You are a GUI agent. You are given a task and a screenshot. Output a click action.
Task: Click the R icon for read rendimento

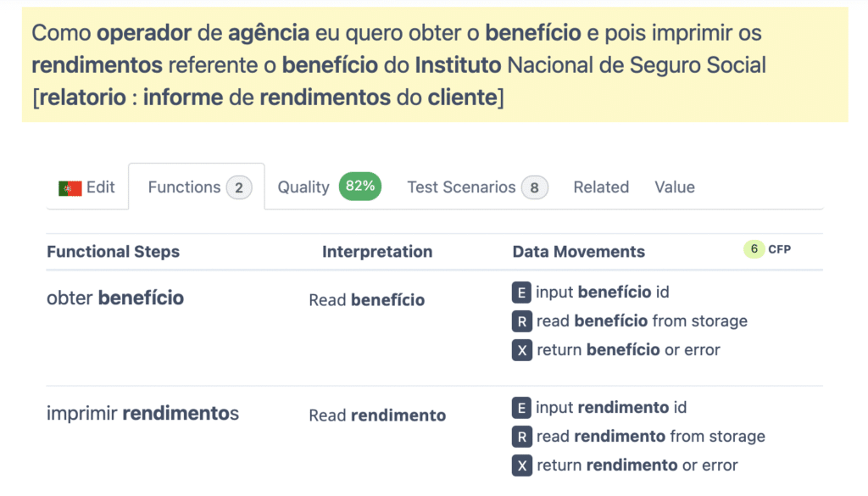point(521,437)
